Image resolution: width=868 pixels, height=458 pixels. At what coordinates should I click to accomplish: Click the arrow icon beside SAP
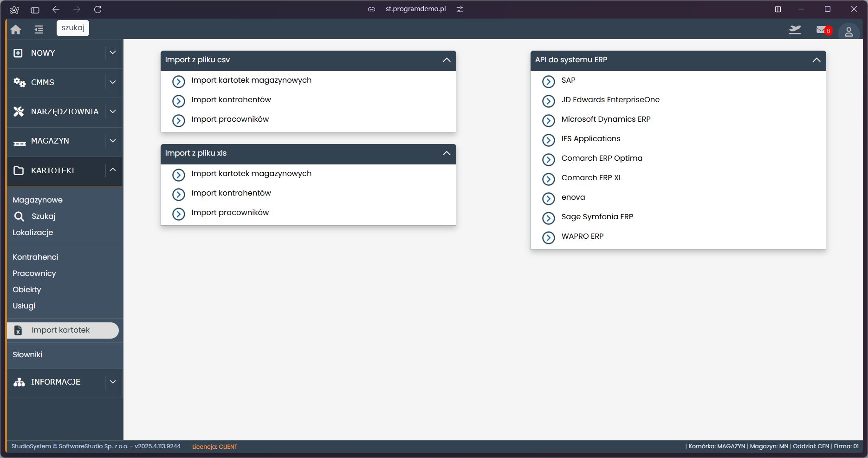click(x=549, y=82)
